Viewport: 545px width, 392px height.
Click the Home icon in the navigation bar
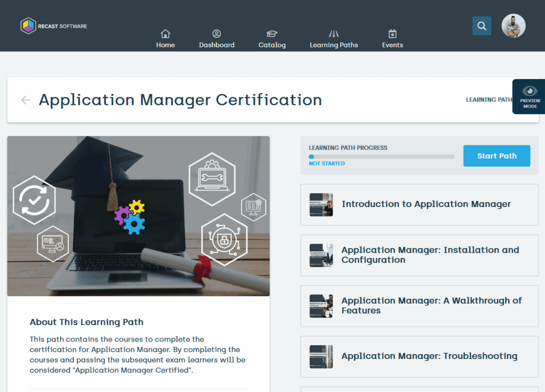pos(165,34)
